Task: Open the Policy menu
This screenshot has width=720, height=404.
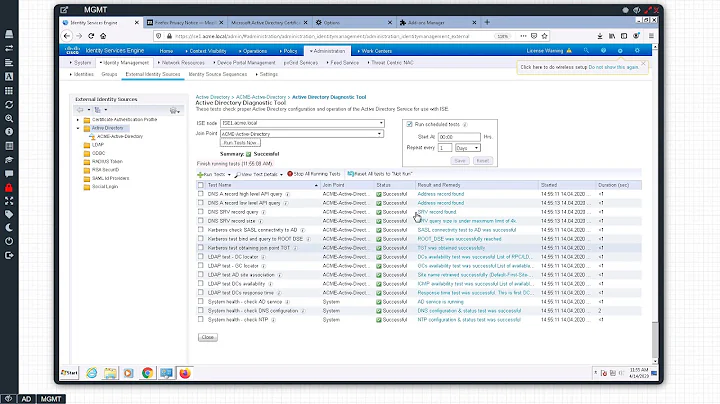Action: (288, 51)
